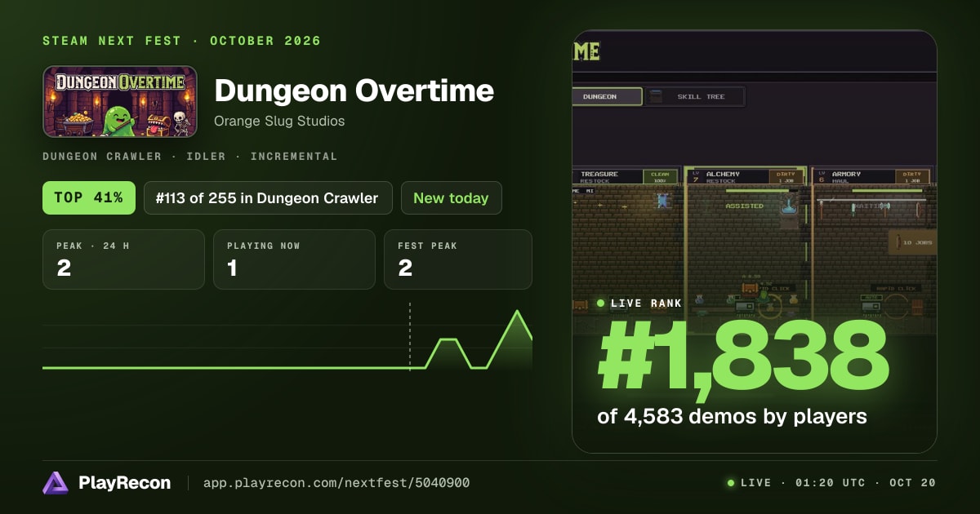This screenshot has height=514, width=980.
Task: Click the TOP 41% badge
Action: click(89, 197)
